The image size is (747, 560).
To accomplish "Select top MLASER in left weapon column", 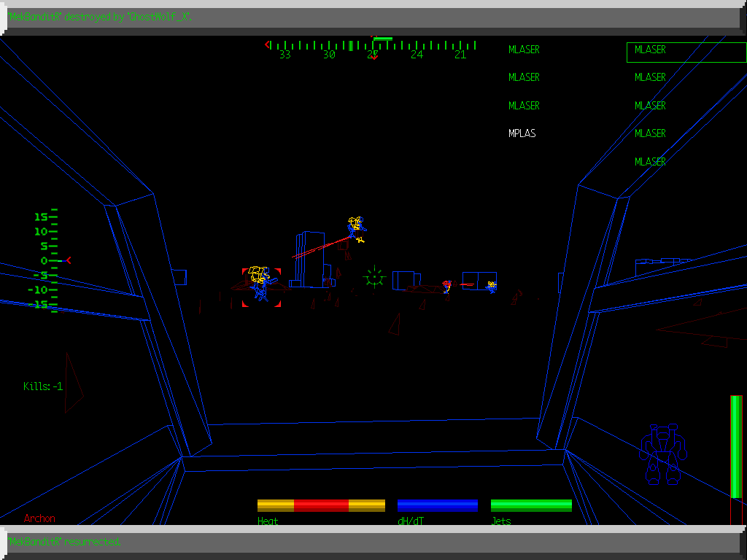I will 524,50.
